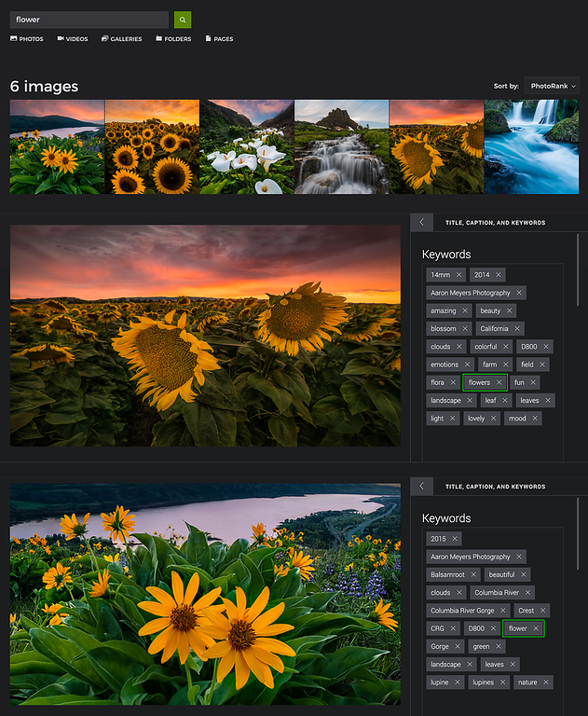The image size is (588, 716).
Task: Click the scrollbar of the lower keywords panel
Action: (x=578, y=533)
